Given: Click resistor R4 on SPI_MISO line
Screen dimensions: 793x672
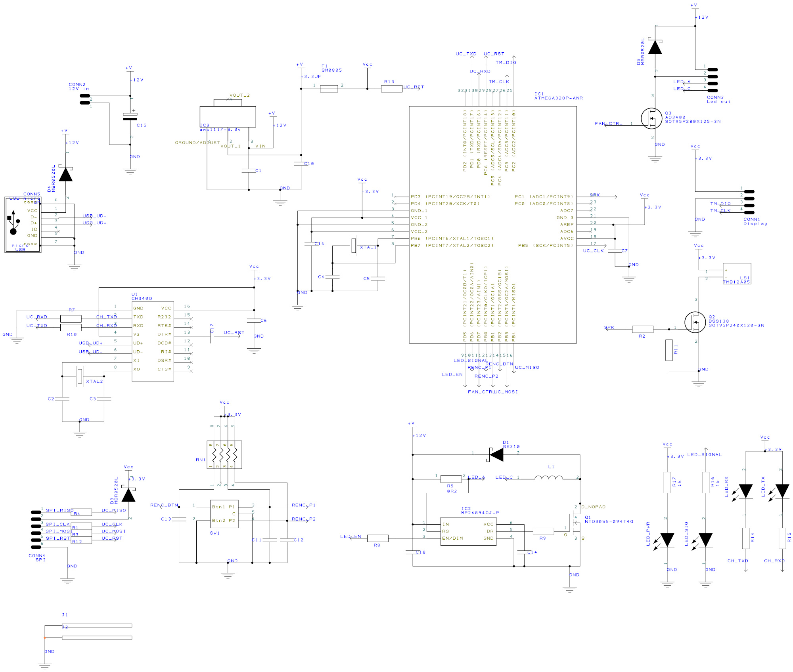Looking at the screenshot, I should coord(81,512).
